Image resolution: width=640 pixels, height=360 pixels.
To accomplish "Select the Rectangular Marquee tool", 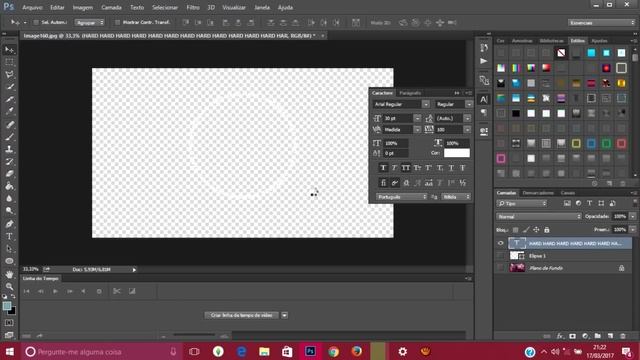I will tap(9, 62).
